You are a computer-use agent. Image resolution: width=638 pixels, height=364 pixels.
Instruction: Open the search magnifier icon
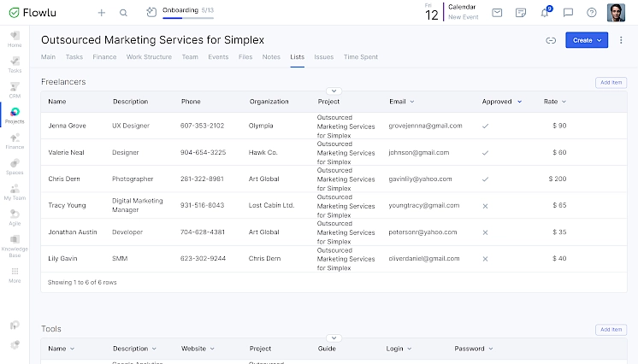click(x=124, y=13)
